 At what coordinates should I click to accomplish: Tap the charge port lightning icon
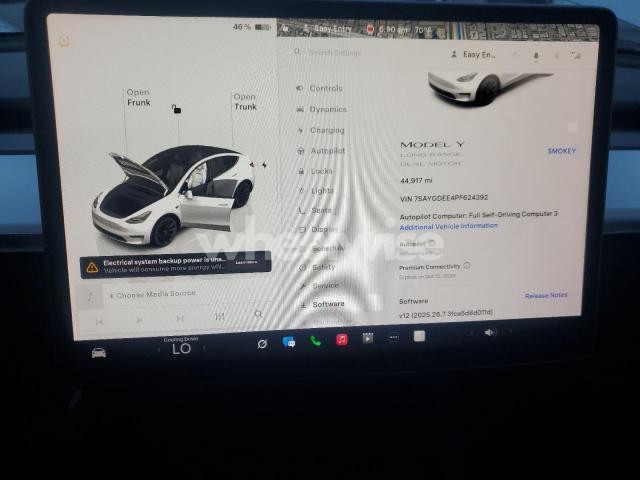click(264, 165)
